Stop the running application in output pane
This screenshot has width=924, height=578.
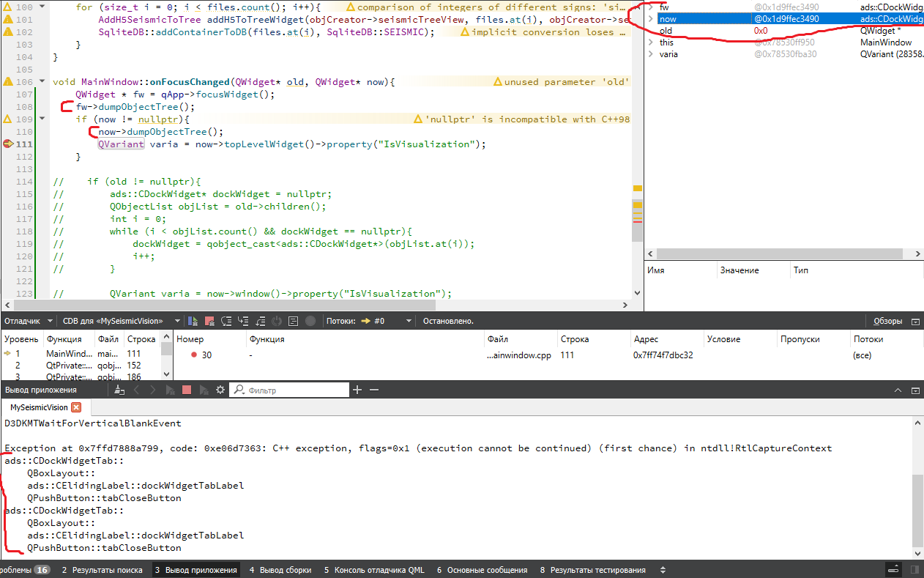(187, 390)
